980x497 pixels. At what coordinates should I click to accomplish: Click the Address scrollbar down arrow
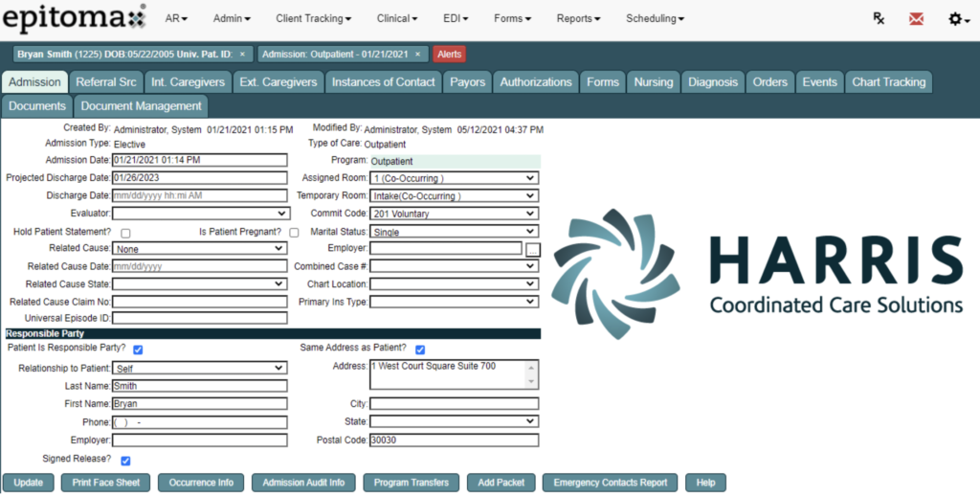[531, 381]
